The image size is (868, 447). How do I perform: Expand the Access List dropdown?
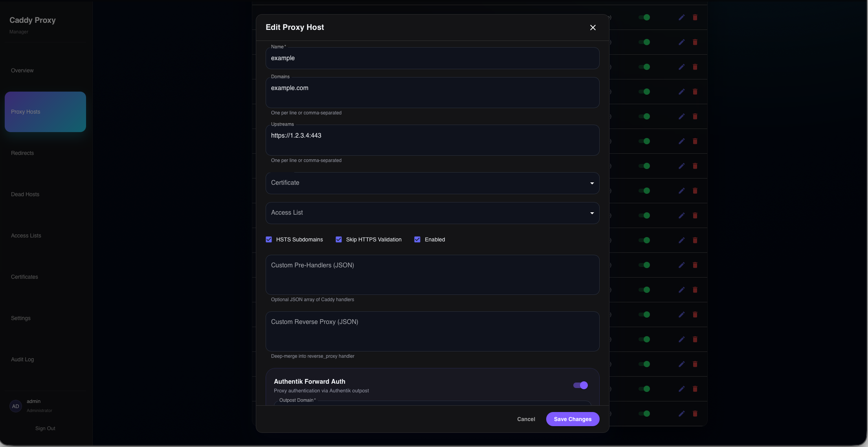coord(432,213)
